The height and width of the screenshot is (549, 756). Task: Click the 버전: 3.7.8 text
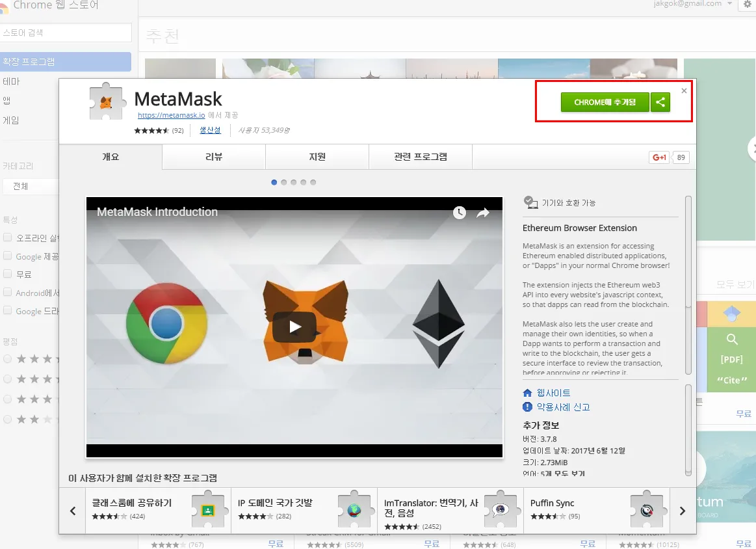540,439
